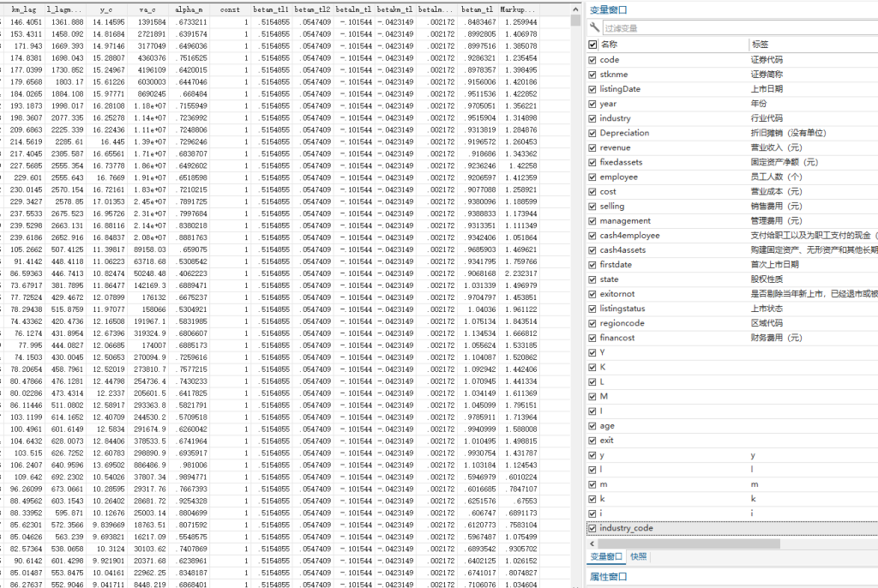The height and width of the screenshot is (588, 878).
Task: Click the data grid vertical scrollbar thumb
Action: coord(575,21)
